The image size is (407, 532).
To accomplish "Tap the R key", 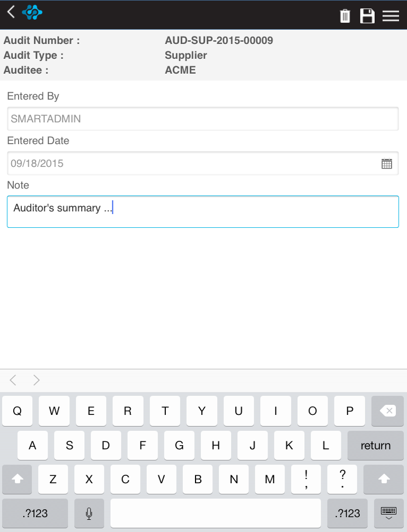I will (128, 411).
